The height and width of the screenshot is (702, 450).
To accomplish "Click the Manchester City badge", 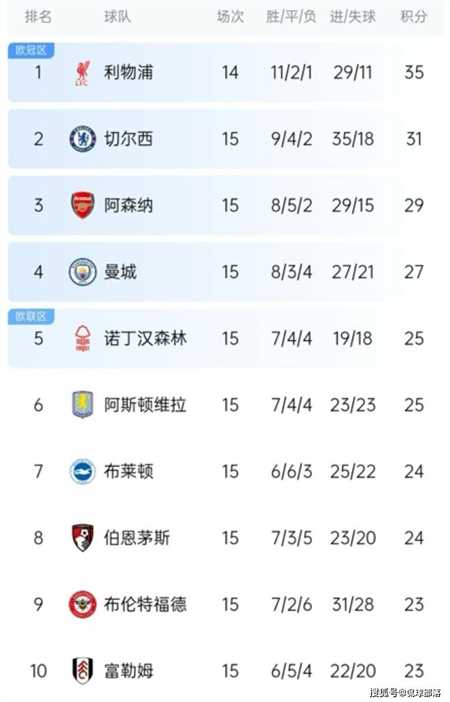I will 82,272.
